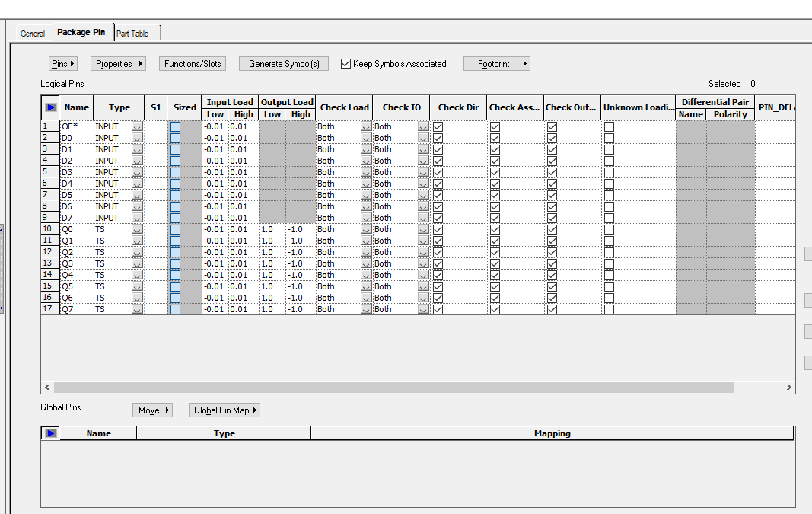Click Input Load High cell for Q4
Viewport: 812px width, 514px height.
[x=244, y=275]
